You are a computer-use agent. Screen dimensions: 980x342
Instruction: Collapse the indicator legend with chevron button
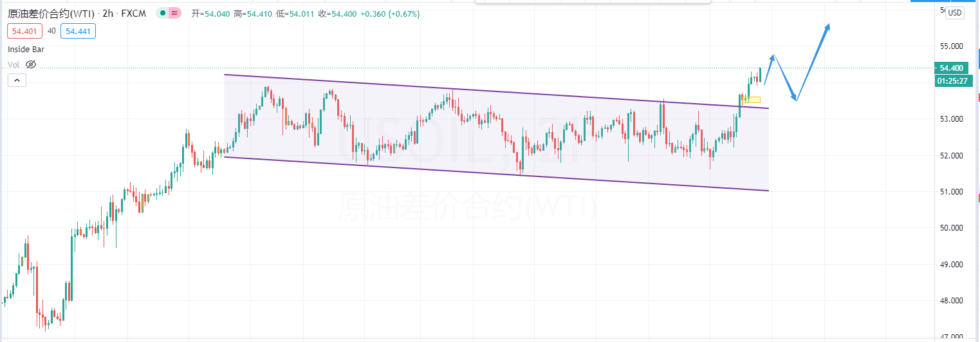coord(17,81)
